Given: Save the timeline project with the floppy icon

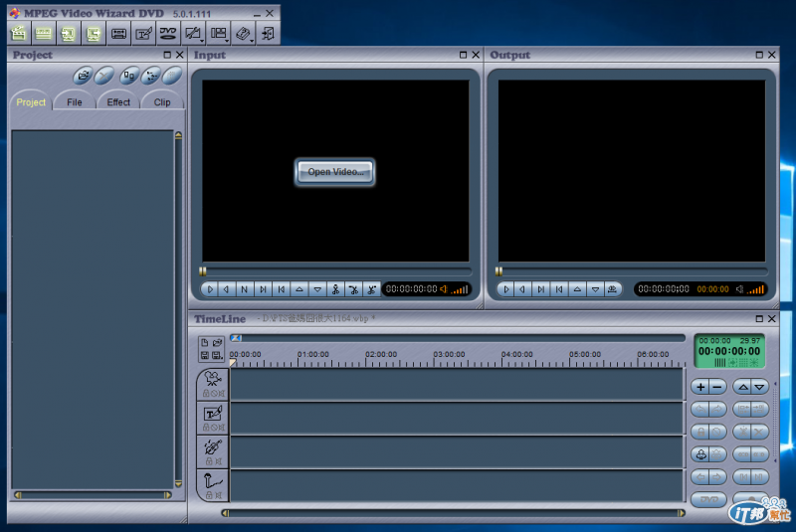Looking at the screenshot, I should point(205,356).
